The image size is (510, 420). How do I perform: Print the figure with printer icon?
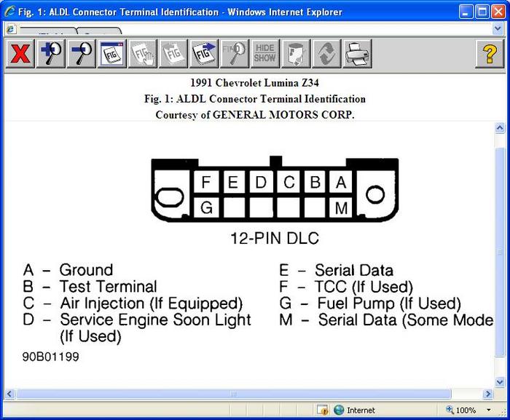coord(357,54)
